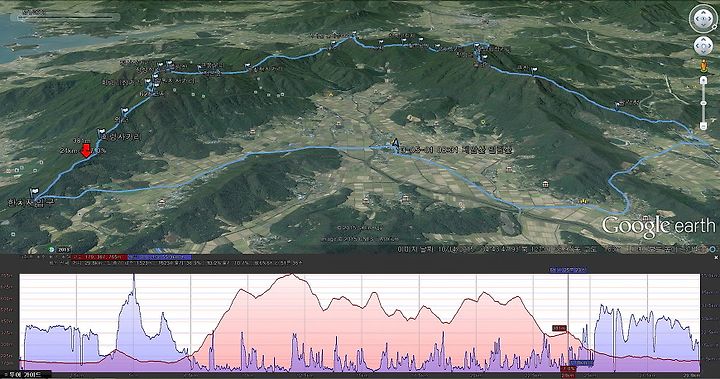Click the tallest blue speed spike in the profile
Image resolution: width=720 pixels, height=379 pixels.
click(134, 283)
